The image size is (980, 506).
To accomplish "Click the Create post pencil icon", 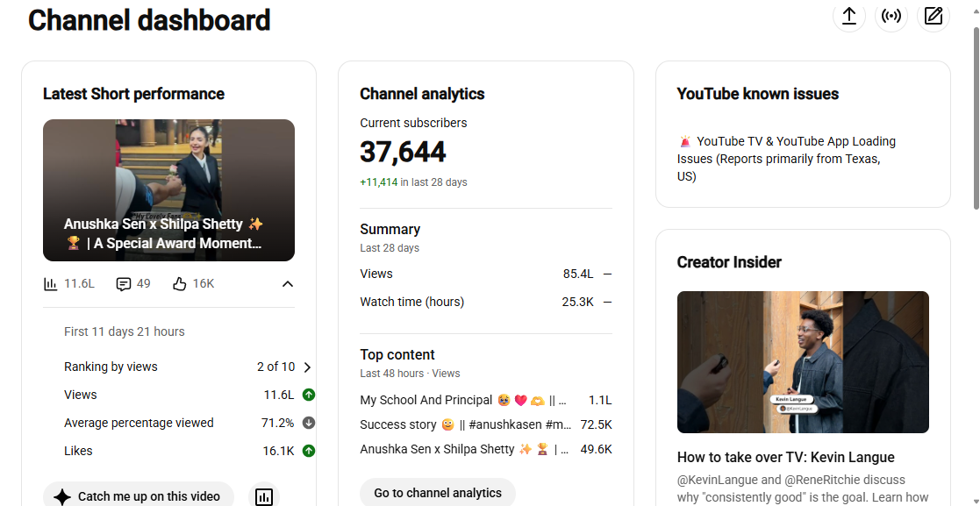I will [934, 17].
